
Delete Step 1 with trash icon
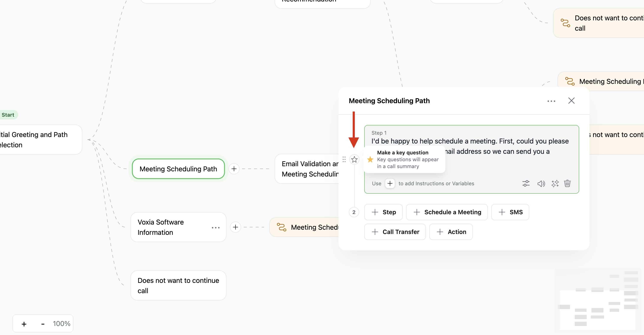[x=567, y=184]
